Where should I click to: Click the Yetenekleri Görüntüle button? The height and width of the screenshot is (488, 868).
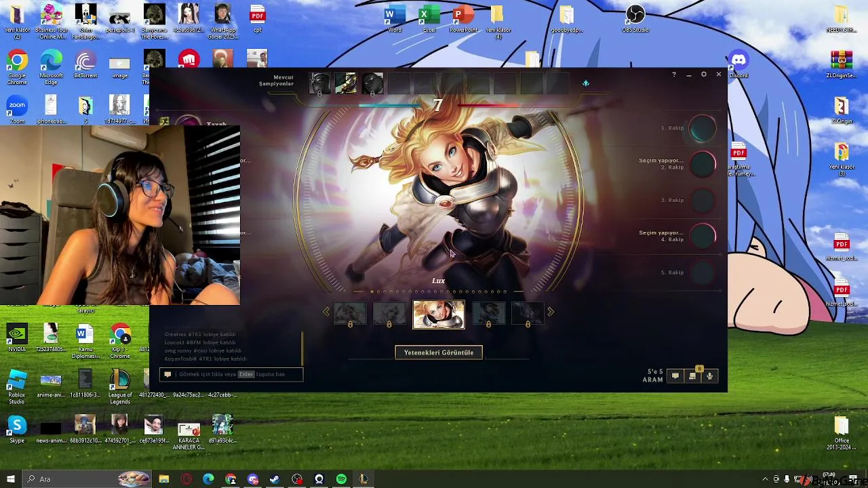click(x=439, y=352)
